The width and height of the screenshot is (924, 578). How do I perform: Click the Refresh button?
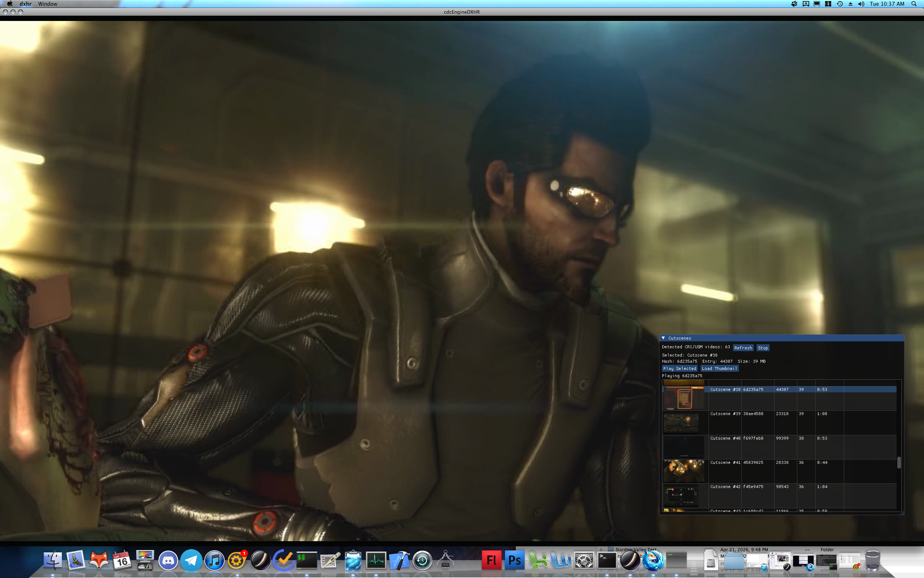click(x=743, y=348)
